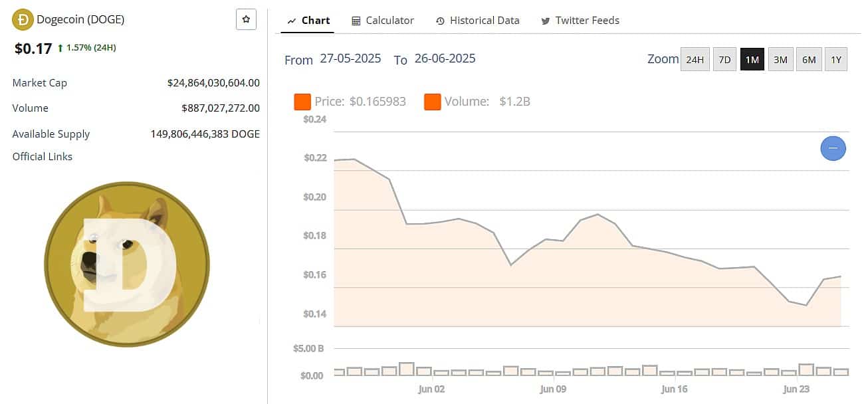This screenshot has width=868, height=404.
Task: Click the Market Cap value $24,864,030,604.00
Action: pyautogui.click(x=213, y=83)
